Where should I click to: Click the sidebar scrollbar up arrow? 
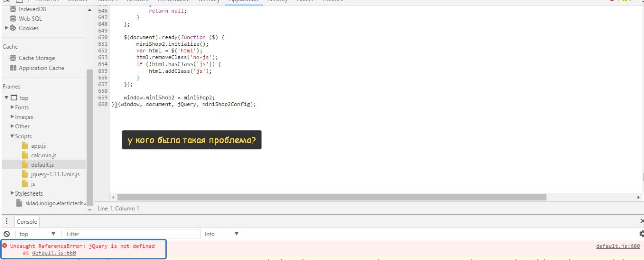point(90,10)
